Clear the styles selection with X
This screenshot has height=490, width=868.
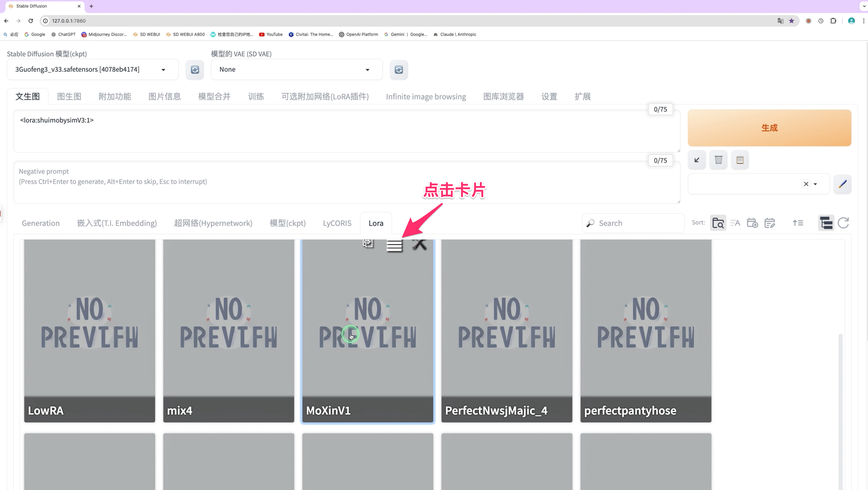coord(806,184)
